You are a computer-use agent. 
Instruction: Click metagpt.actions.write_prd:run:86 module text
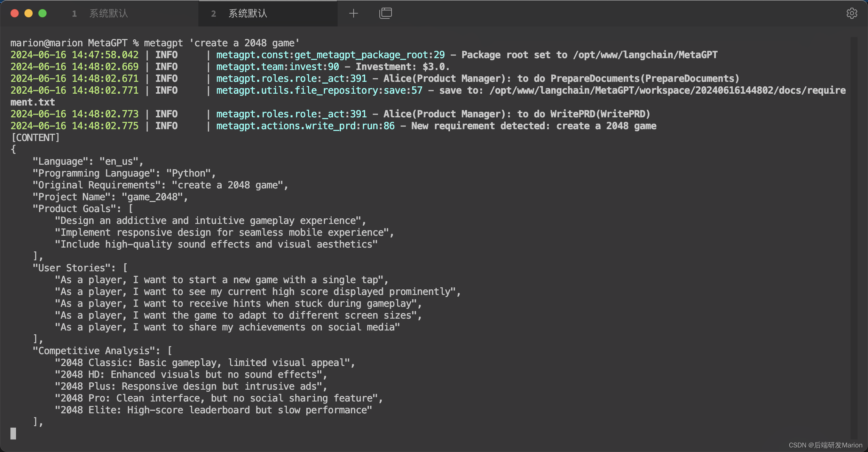(x=305, y=126)
